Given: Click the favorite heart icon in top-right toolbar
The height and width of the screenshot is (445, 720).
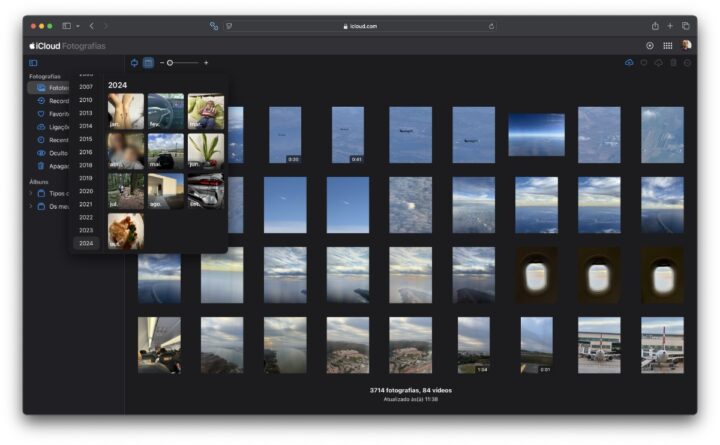Looking at the screenshot, I should coord(644,62).
